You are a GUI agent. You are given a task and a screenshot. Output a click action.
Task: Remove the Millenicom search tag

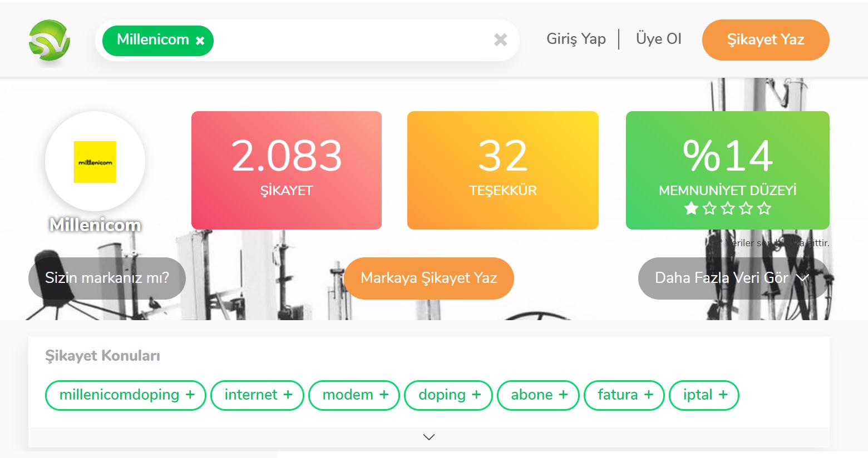pos(200,41)
